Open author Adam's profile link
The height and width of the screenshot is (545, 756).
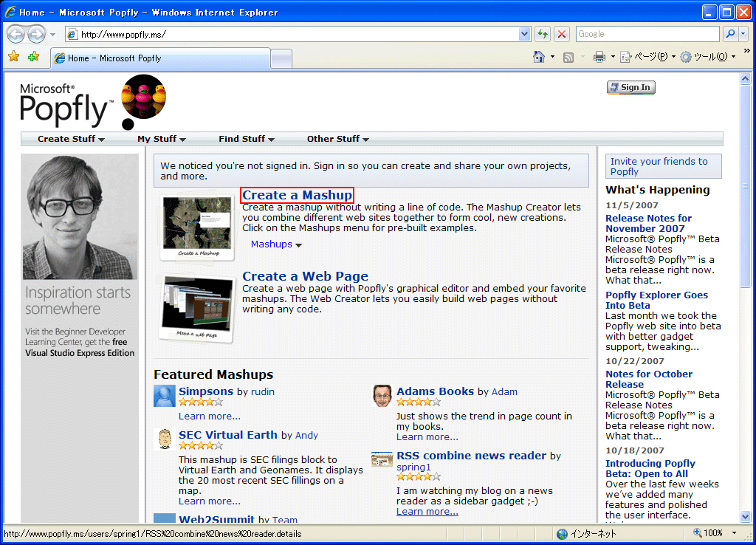[504, 391]
